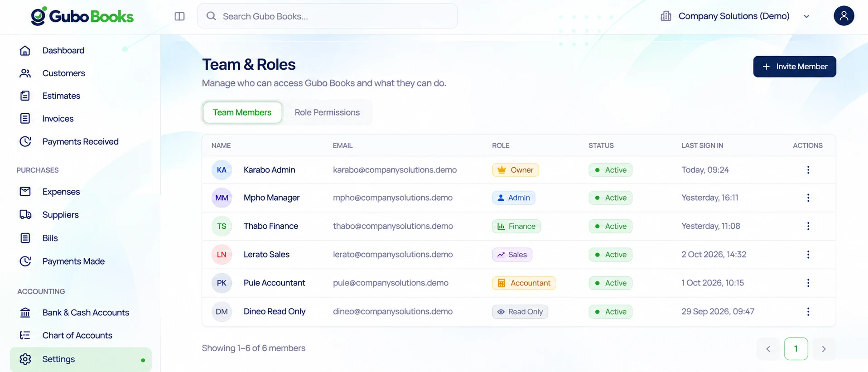868x372 pixels.
Task: Go to previous page arrow
Action: pyautogui.click(x=768, y=349)
